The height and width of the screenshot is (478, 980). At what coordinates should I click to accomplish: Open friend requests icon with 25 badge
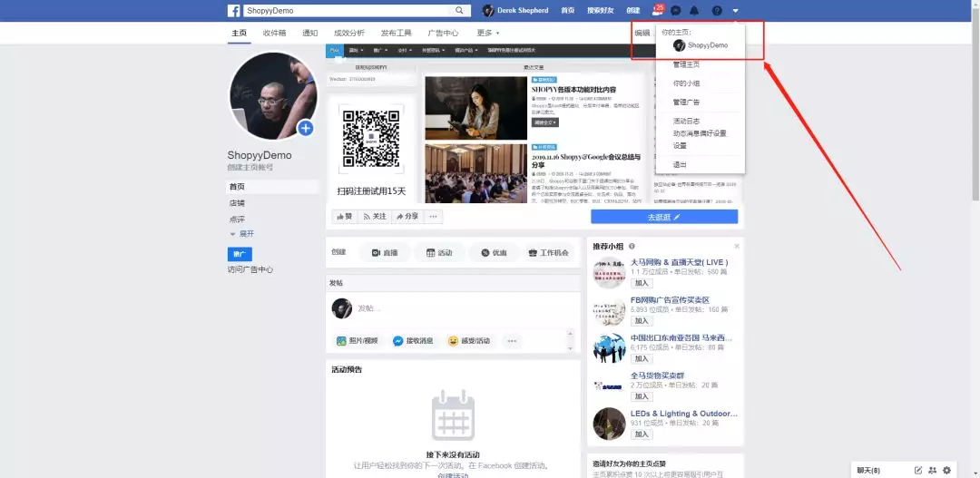click(x=657, y=10)
